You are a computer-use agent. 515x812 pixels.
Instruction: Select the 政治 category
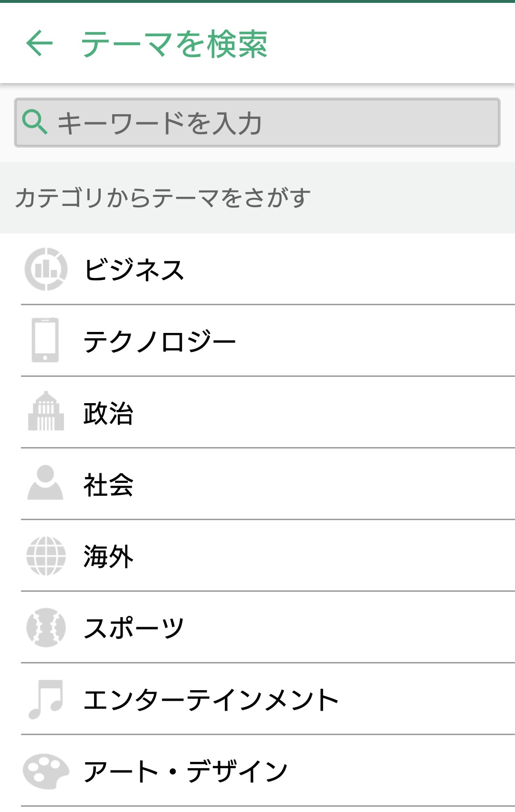click(x=108, y=413)
